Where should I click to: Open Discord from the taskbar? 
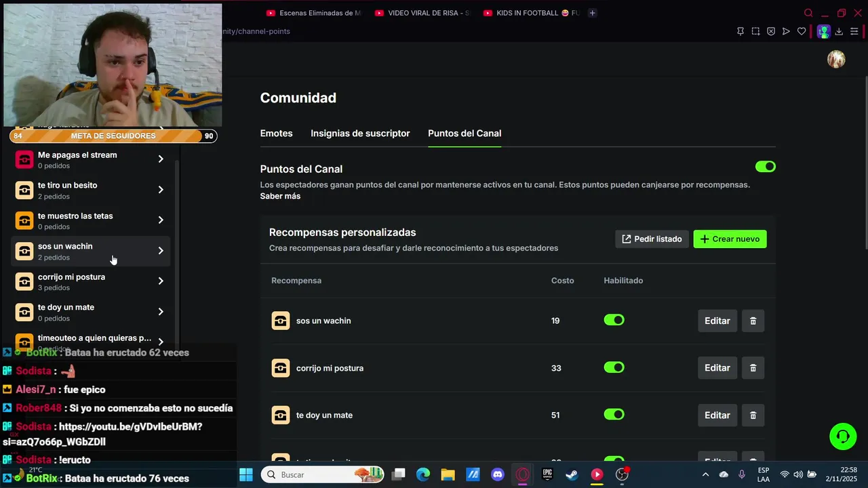(497, 474)
